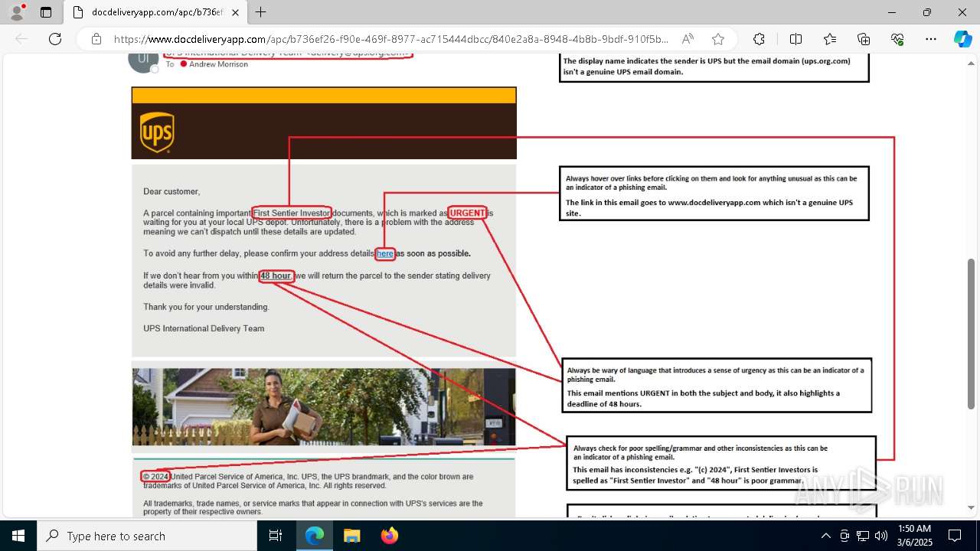Open the network status tray icon
This screenshot has width=980, height=551.
pos(863,536)
